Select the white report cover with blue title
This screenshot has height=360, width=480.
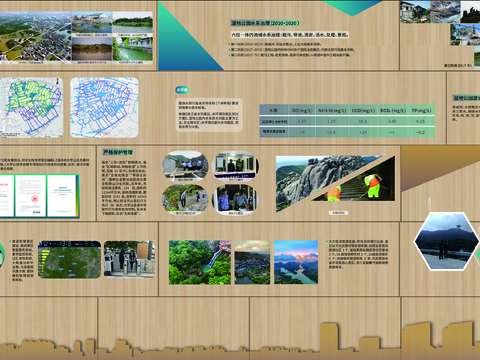point(62,195)
